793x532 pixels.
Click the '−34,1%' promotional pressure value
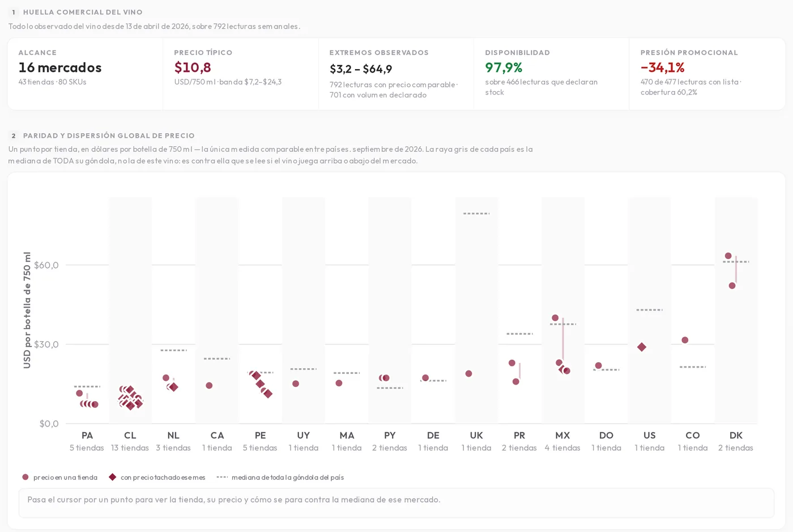coord(663,67)
